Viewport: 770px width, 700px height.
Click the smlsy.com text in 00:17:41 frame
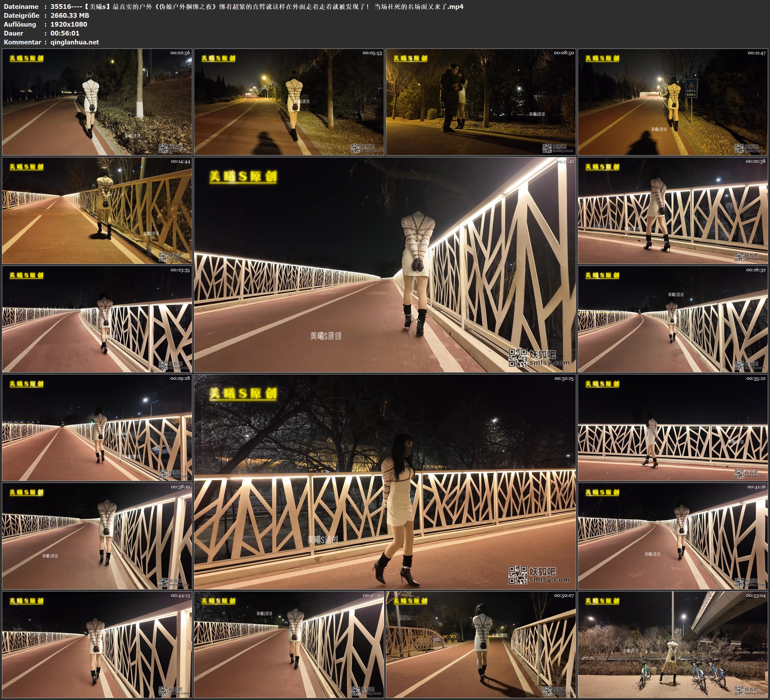coord(549,363)
